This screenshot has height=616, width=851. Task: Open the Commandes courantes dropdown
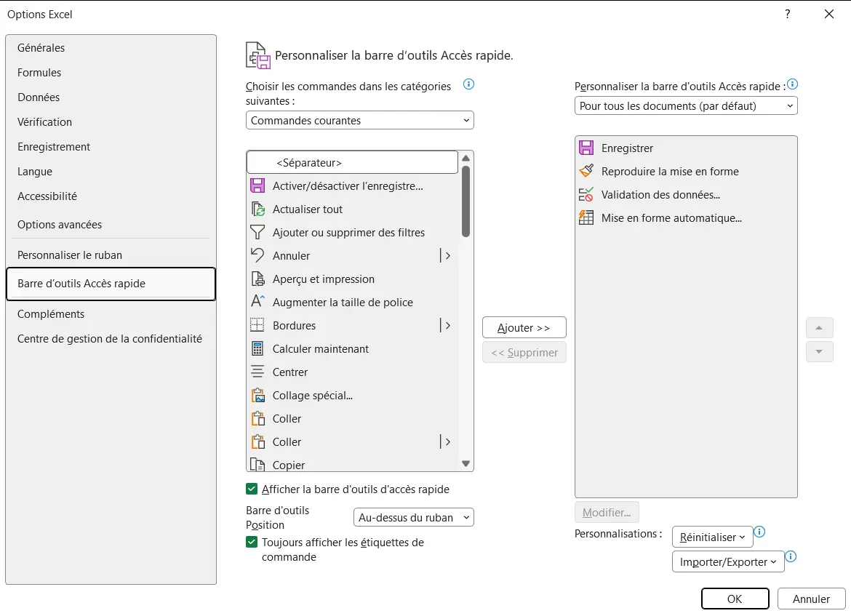pos(360,121)
